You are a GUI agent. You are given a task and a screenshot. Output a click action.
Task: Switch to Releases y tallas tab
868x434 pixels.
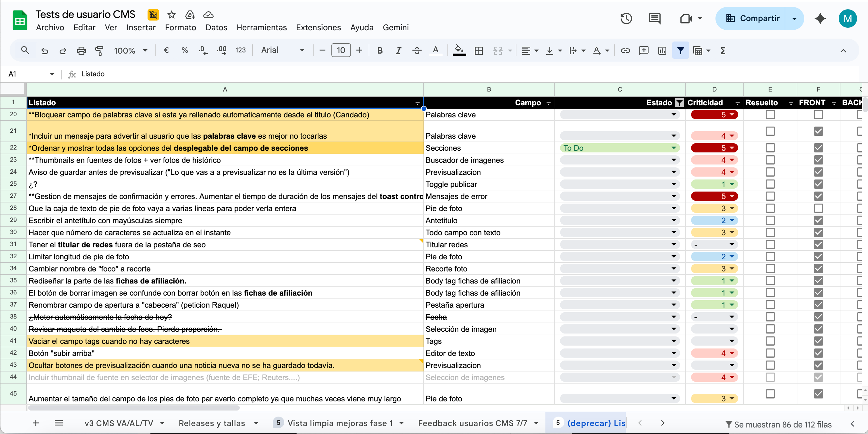[x=212, y=423]
